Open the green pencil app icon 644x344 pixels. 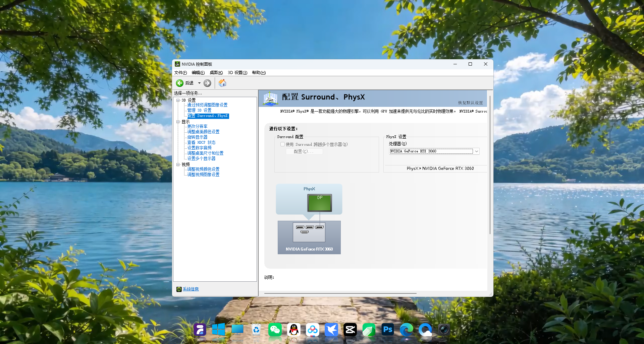tap(369, 330)
